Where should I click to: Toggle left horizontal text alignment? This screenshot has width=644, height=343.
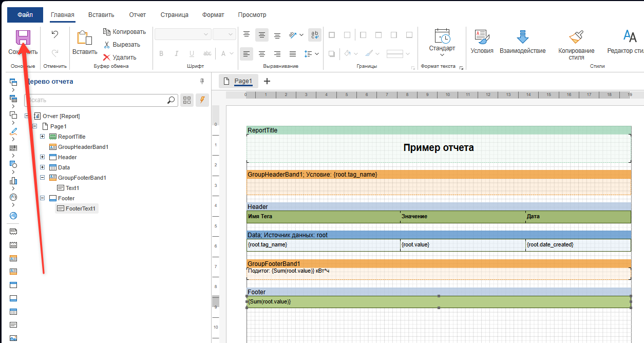pos(247,53)
